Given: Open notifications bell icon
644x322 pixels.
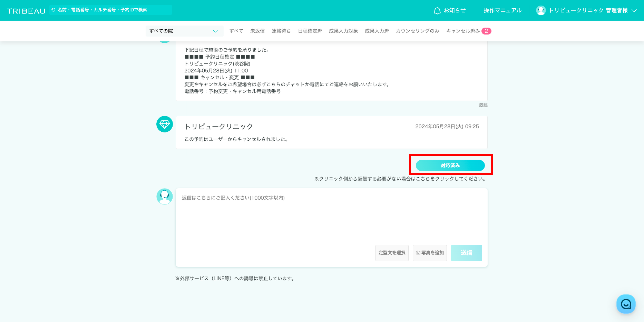Looking at the screenshot, I should [x=437, y=11].
